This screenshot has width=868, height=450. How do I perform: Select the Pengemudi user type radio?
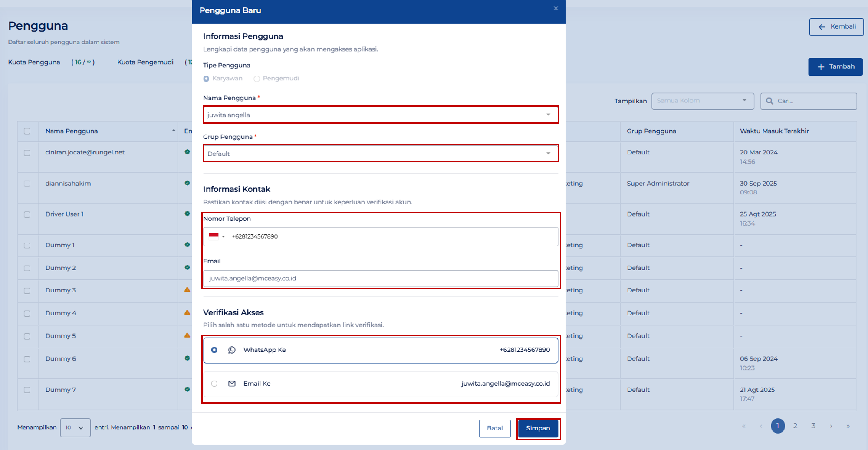257,79
